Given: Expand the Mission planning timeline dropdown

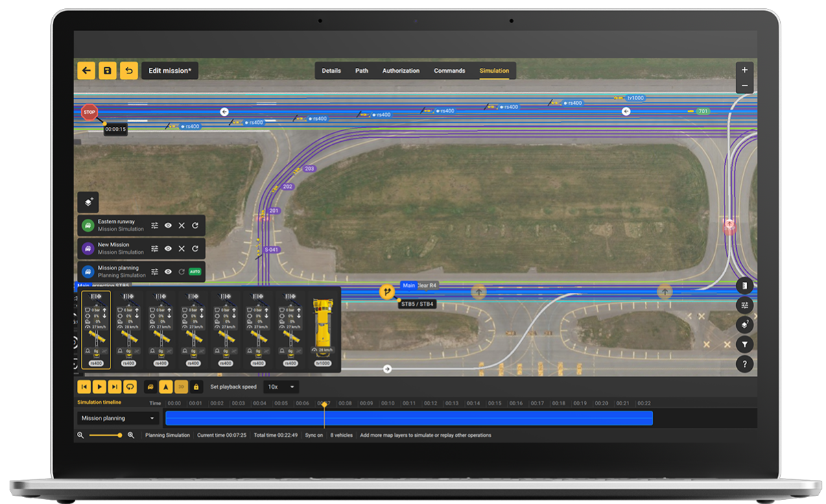Looking at the screenshot, I should (118, 418).
